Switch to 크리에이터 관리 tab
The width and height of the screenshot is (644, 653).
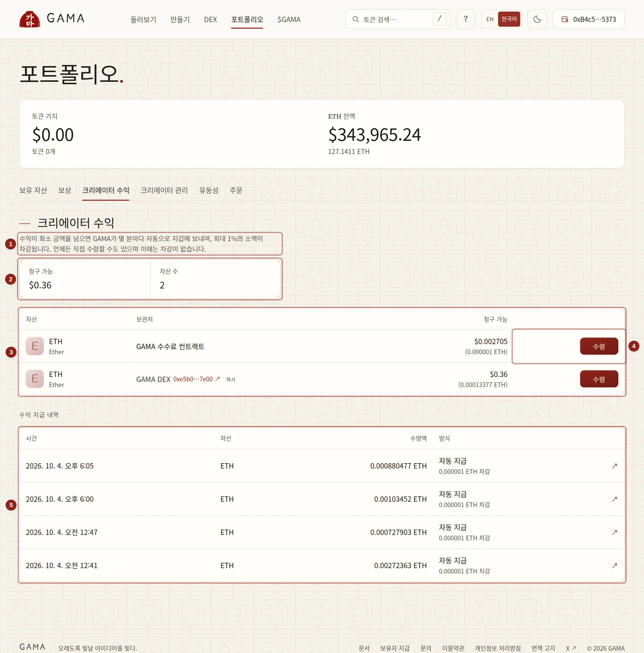click(164, 190)
